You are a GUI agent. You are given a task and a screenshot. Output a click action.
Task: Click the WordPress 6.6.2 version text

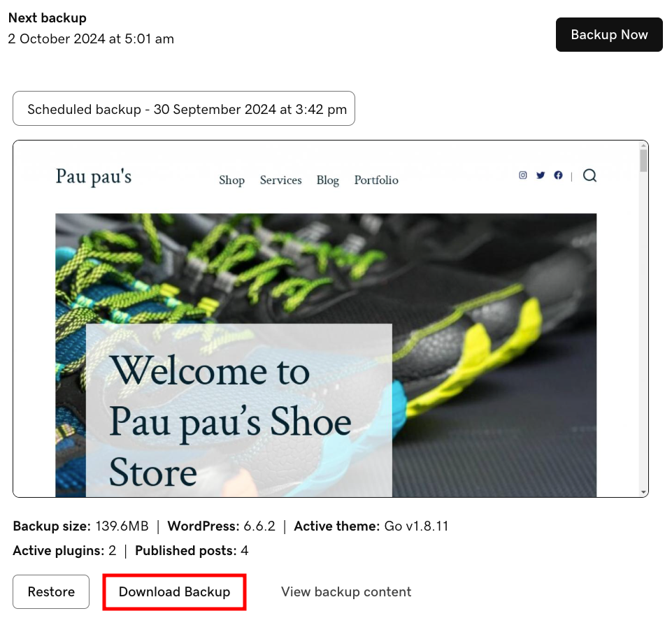point(221,526)
